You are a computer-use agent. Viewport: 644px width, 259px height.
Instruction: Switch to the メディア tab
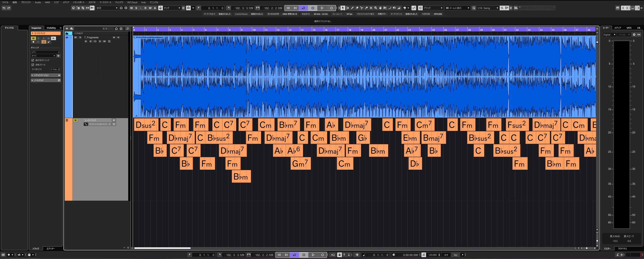coord(617,28)
